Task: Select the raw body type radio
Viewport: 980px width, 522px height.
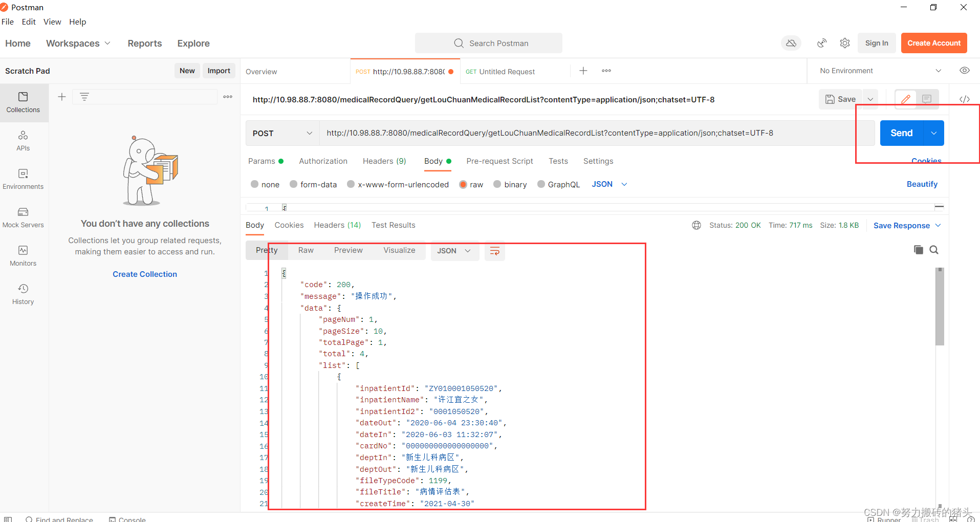Action: click(463, 184)
